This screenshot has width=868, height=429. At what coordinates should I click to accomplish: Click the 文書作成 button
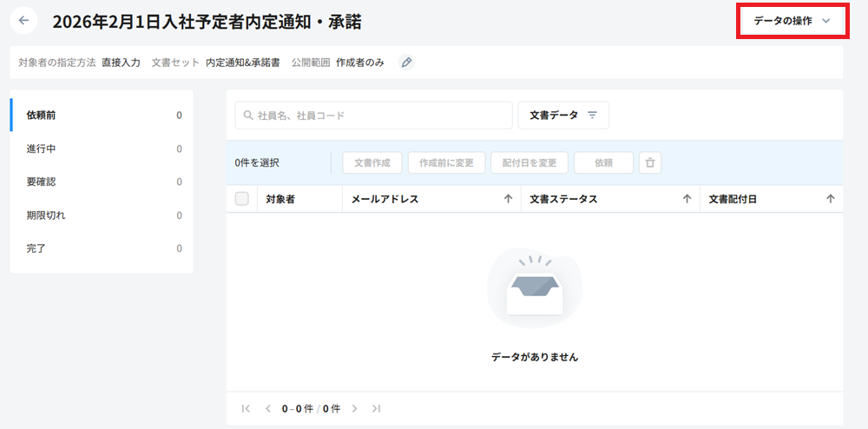point(372,162)
